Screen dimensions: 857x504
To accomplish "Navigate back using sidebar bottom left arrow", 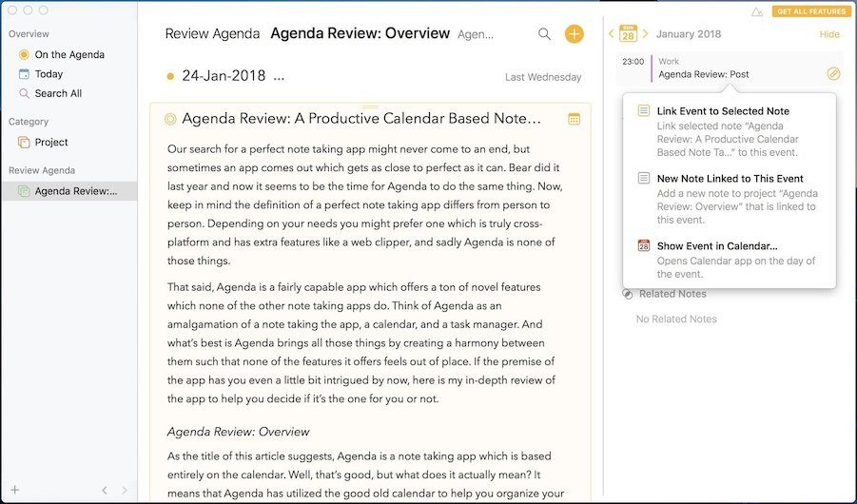I will (x=105, y=490).
